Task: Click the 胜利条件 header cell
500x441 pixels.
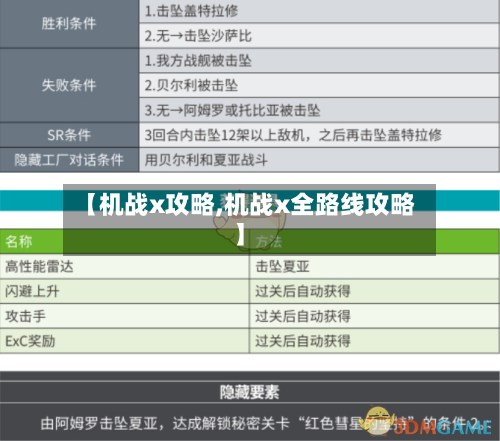Action: [x=69, y=24]
